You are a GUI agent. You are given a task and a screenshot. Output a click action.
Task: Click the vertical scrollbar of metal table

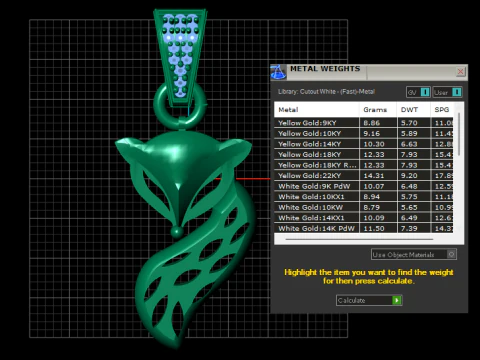click(x=459, y=134)
